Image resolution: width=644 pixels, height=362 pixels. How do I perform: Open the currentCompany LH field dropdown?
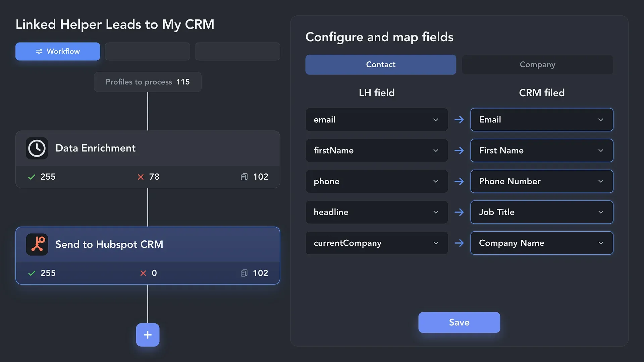(377, 243)
